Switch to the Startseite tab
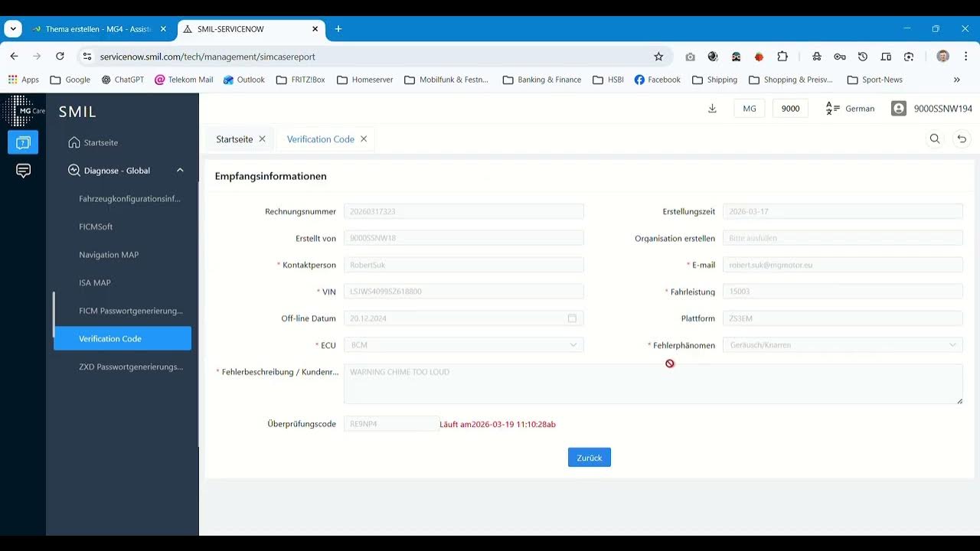Screen dimensions: 980x551 coord(234,139)
